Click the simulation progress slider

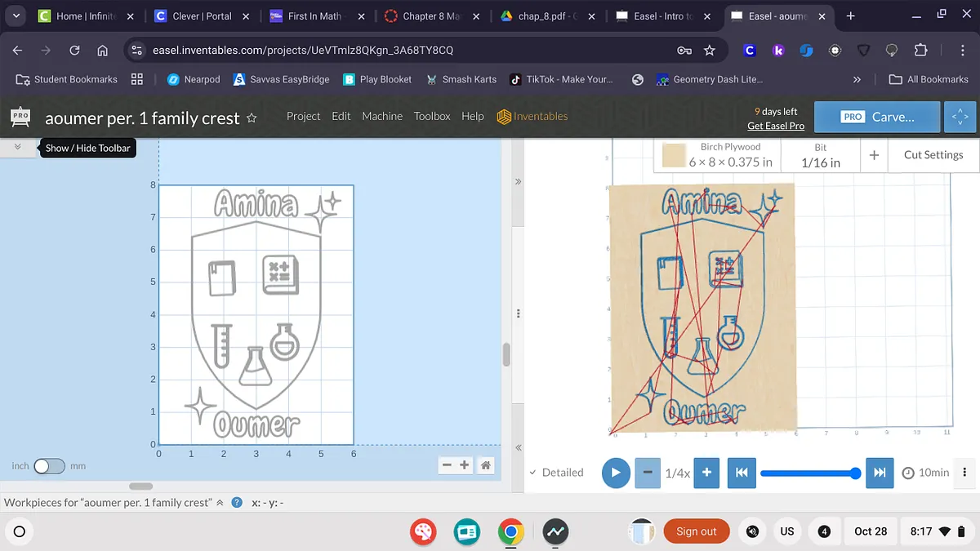tap(808, 473)
